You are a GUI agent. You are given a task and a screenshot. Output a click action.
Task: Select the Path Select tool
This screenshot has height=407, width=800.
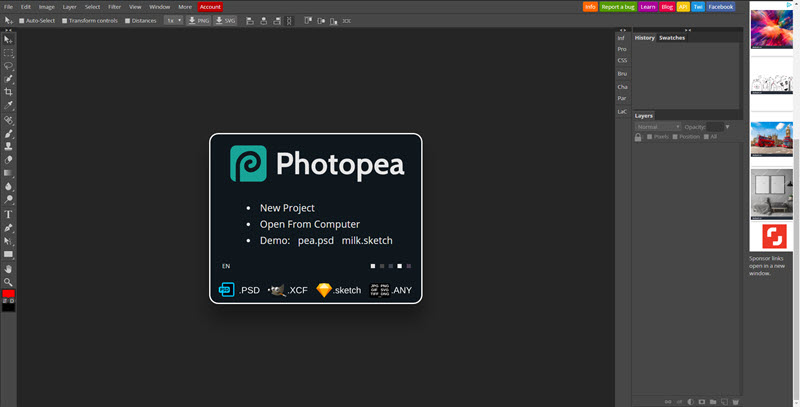tap(8, 241)
